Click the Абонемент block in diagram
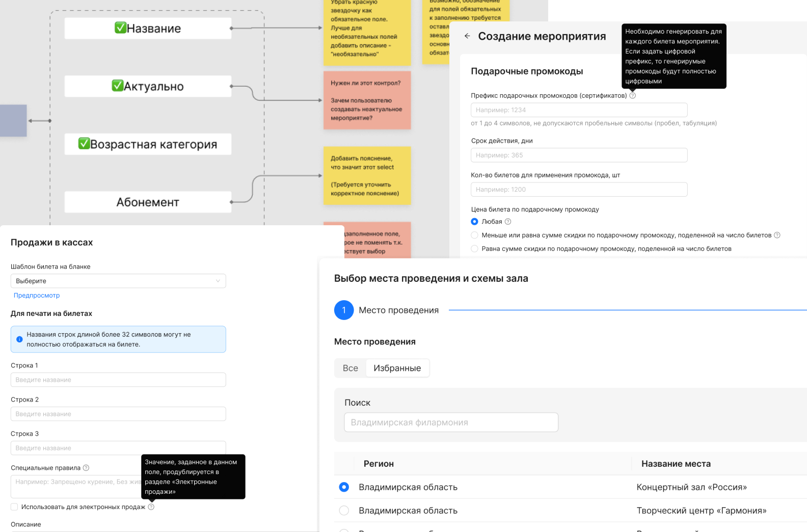The width and height of the screenshot is (807, 532). point(148,202)
